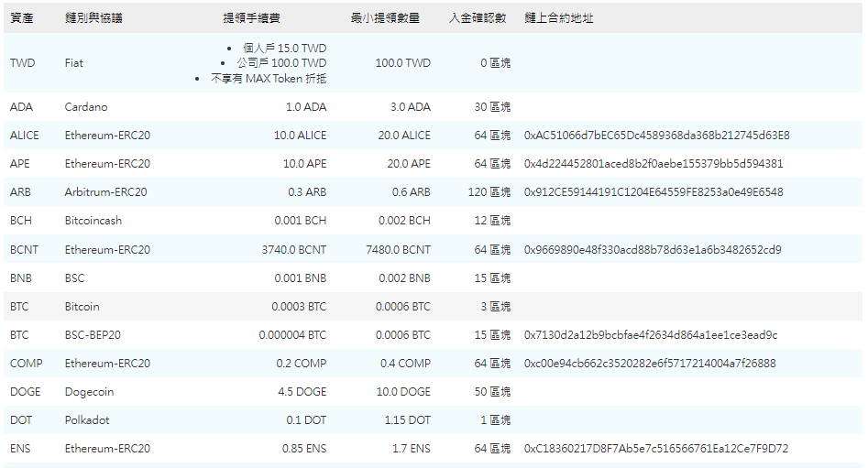Select the DOT asset cell

coord(21,420)
